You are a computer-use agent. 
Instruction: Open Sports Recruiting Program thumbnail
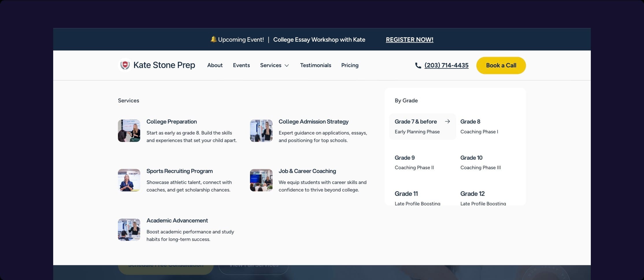click(129, 180)
